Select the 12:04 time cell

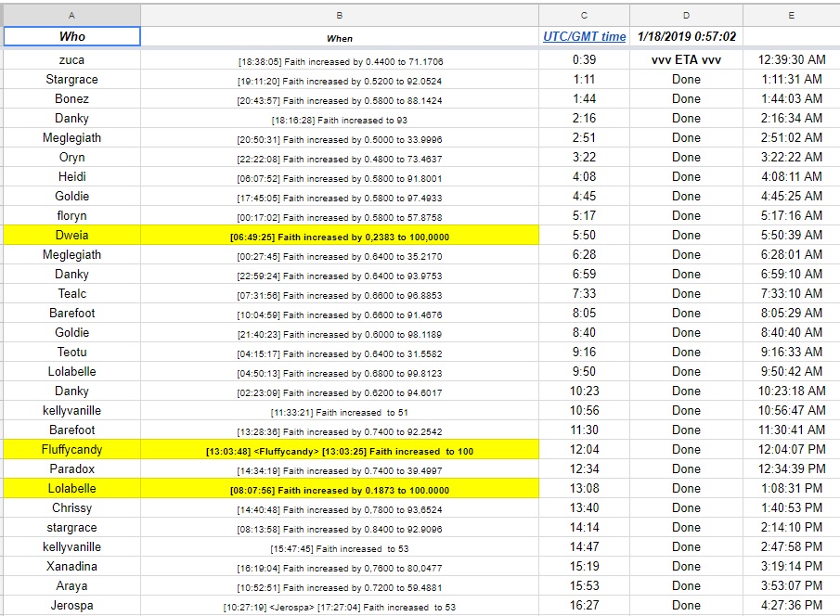(584, 450)
